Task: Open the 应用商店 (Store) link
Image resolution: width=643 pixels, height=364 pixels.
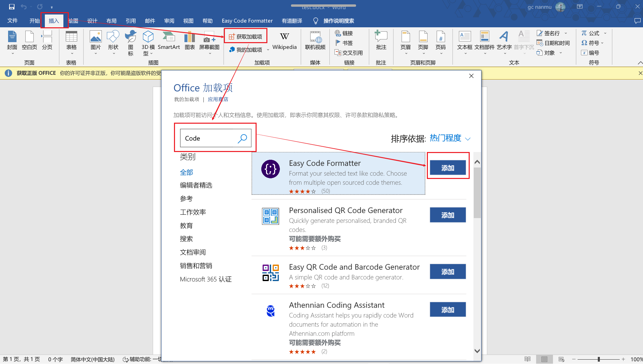Action: pyautogui.click(x=218, y=99)
